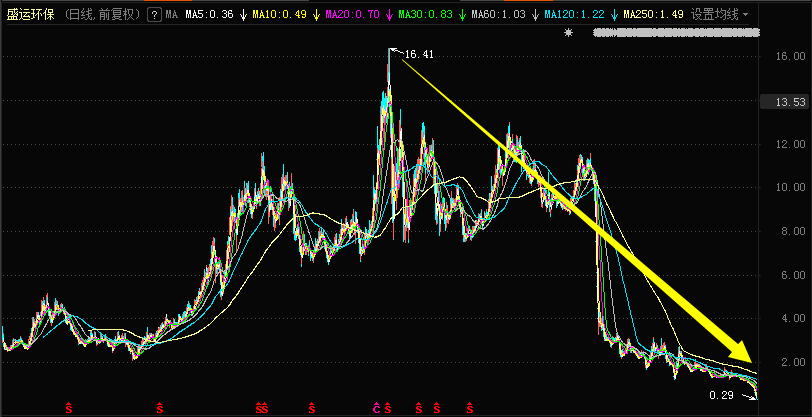Click the yellow arrow beside MA10
Screen dimensions: 812x417
click(316, 15)
